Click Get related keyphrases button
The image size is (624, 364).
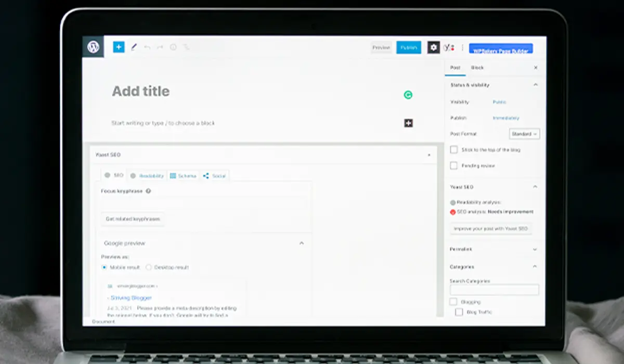(x=133, y=219)
